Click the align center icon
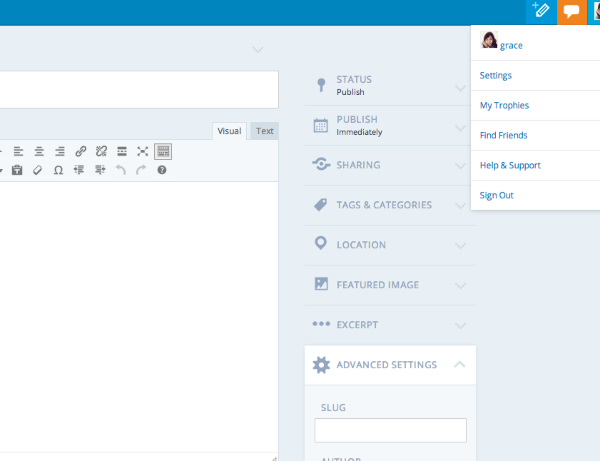The width and height of the screenshot is (600, 461). [39, 151]
